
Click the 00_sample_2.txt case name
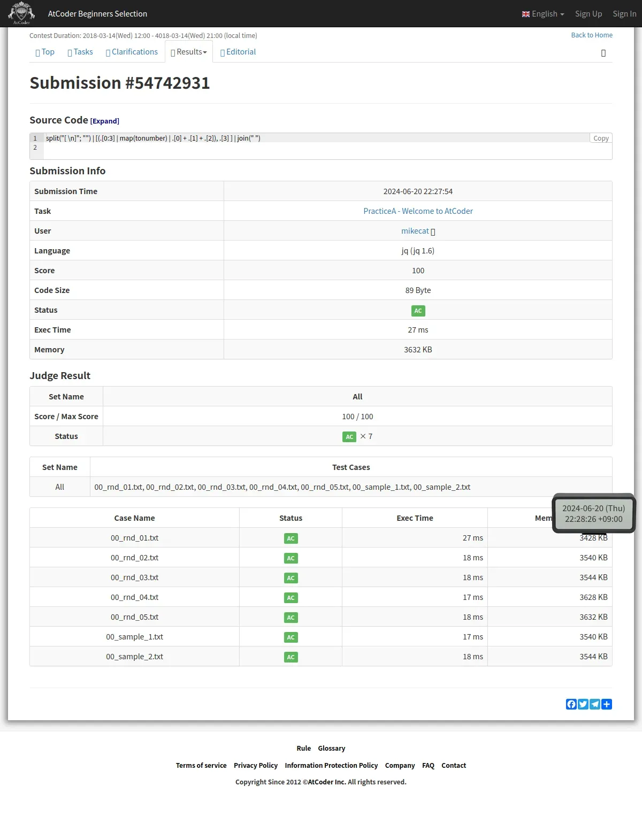point(134,657)
